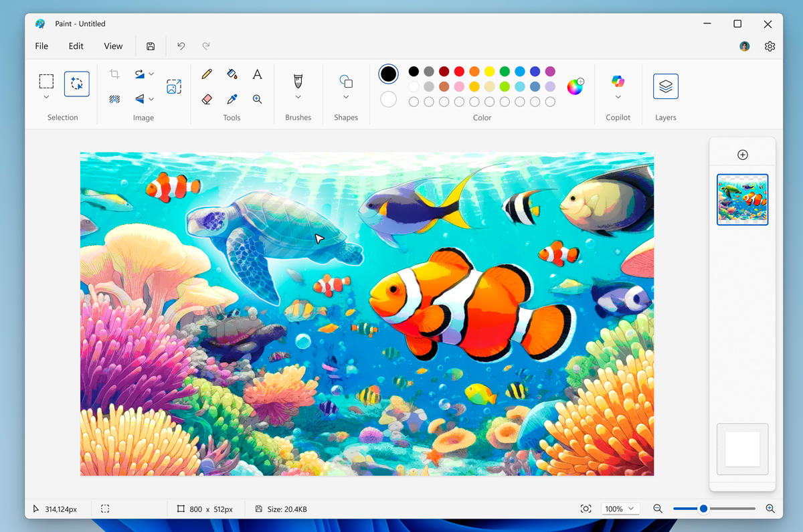This screenshot has width=803, height=532.
Task: Expand the Shapes dropdown
Action: 346,96
